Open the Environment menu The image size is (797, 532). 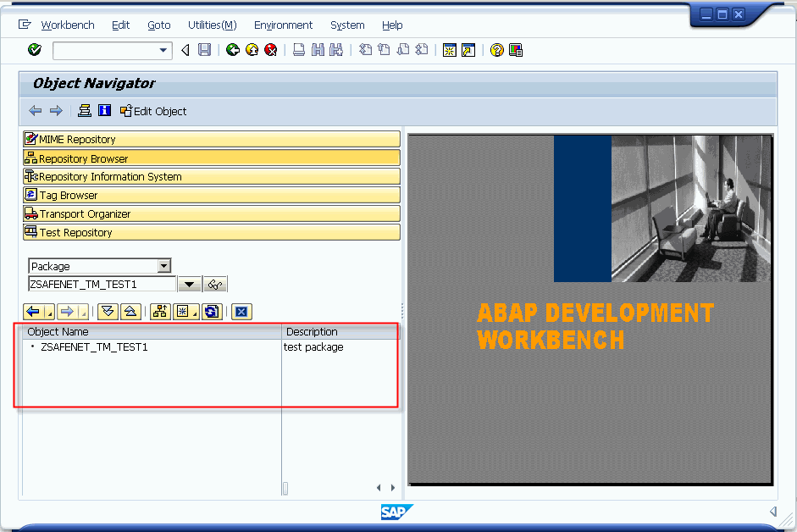coord(283,25)
